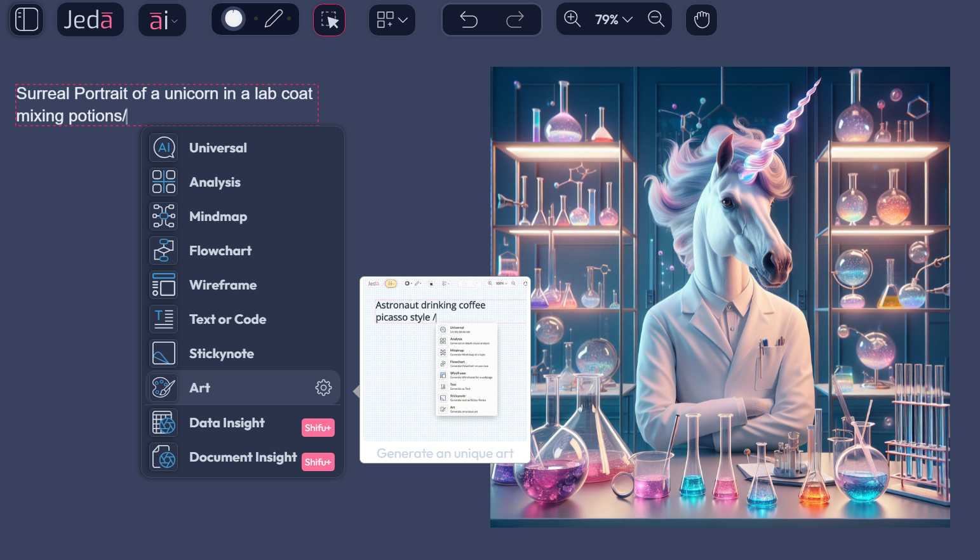Open the shapes and widgets dropdown
The image size is (980, 560).
pyautogui.click(x=392, y=20)
